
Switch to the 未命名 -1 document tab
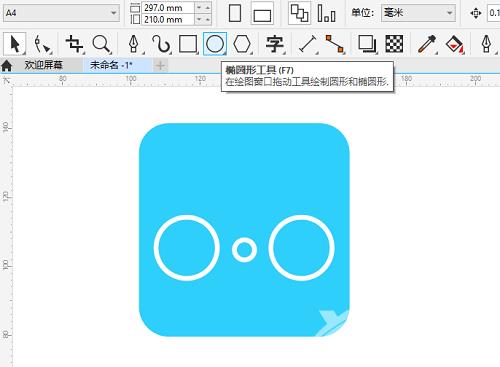(111, 65)
